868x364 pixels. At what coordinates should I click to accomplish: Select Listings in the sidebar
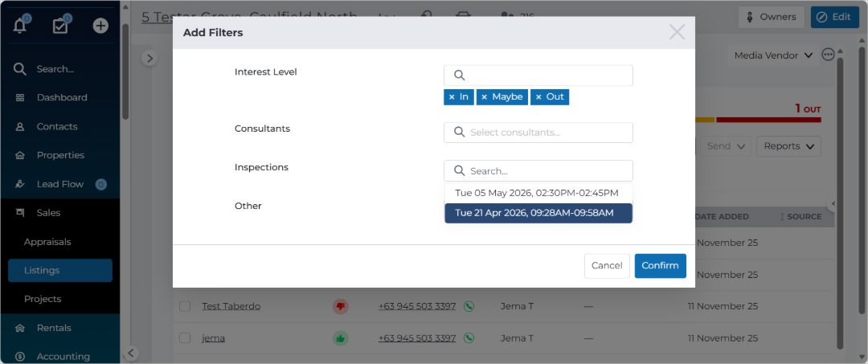[59, 271]
